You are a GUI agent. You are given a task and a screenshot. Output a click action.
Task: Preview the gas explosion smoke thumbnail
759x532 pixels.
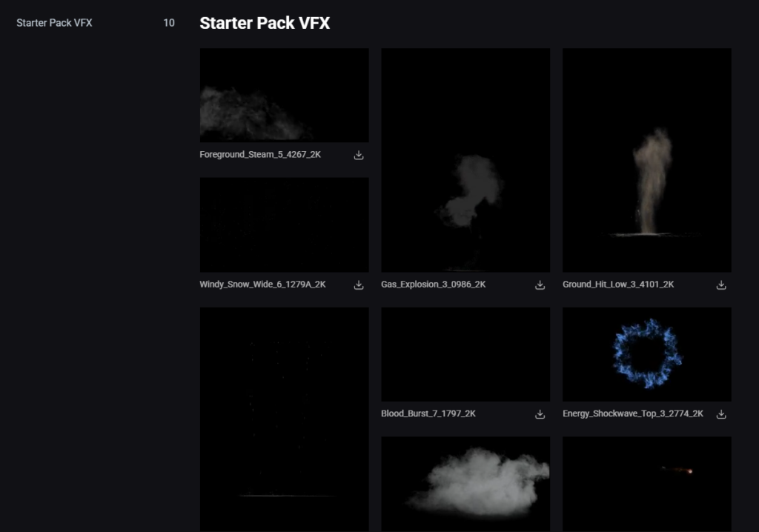[465, 160]
